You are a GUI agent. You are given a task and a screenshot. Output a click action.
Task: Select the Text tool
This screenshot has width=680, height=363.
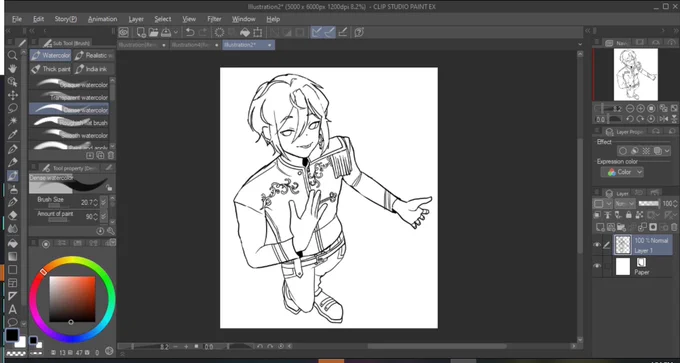pyautogui.click(x=13, y=310)
